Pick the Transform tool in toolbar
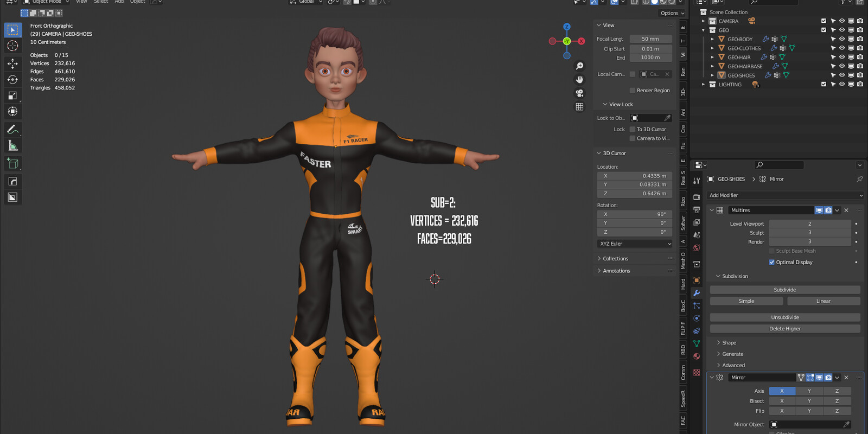 point(13,111)
